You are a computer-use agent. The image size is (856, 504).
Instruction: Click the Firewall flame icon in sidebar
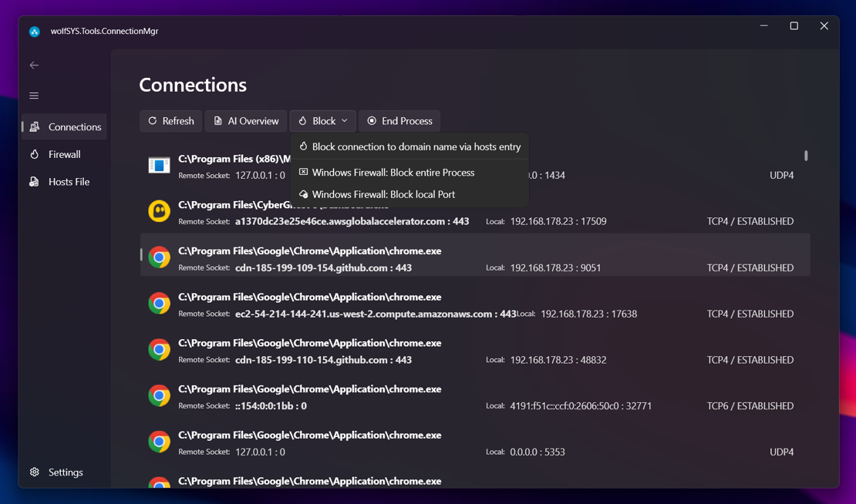[35, 154]
